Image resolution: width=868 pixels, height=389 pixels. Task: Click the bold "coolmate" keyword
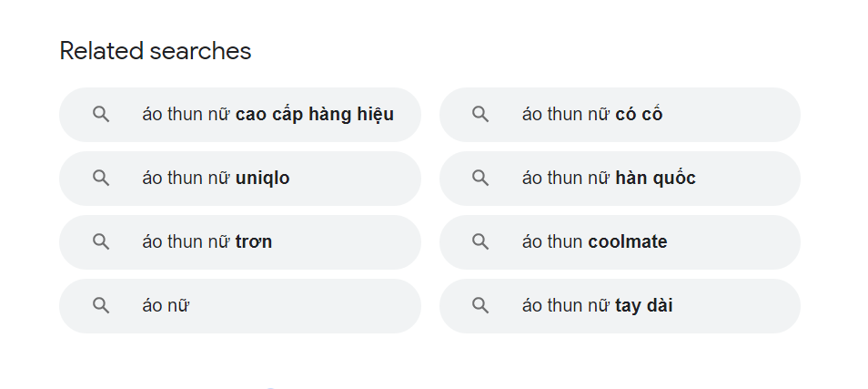point(628,242)
